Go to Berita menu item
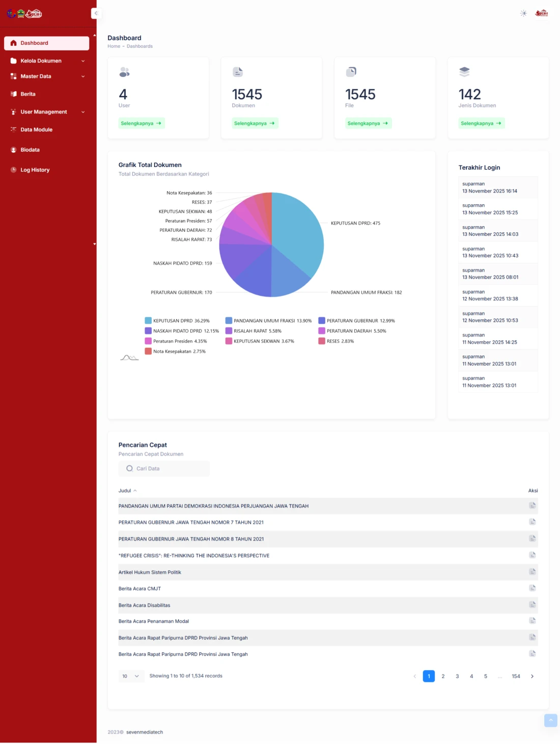Image resolution: width=560 pixels, height=744 pixels. 28,94
